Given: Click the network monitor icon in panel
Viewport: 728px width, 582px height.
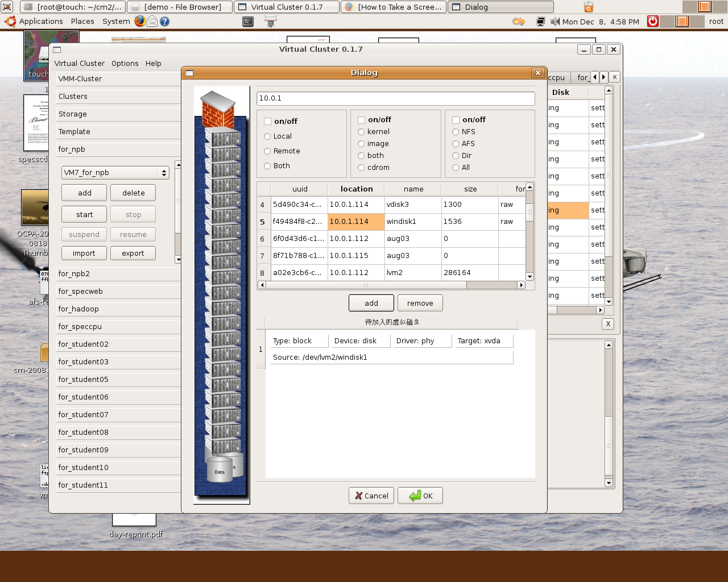Looking at the screenshot, I should (540, 22).
